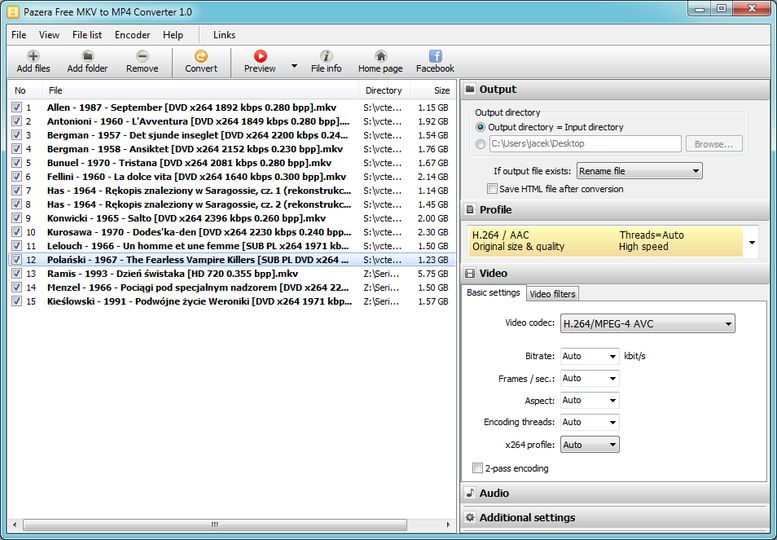Select row Kurosawa - 1970 - Dodes'ka-den
Screen dimensions: 777x540
point(231,232)
